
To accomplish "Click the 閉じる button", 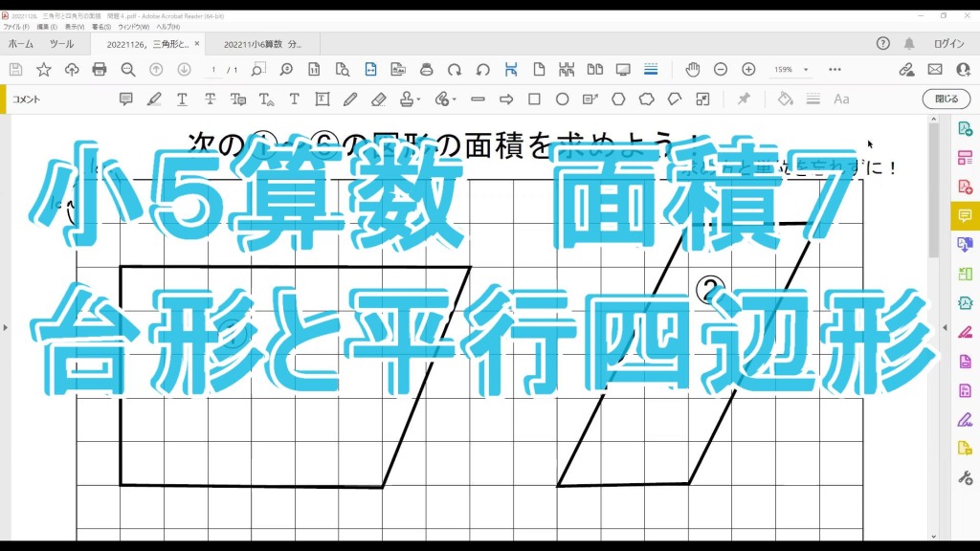I will tap(946, 99).
